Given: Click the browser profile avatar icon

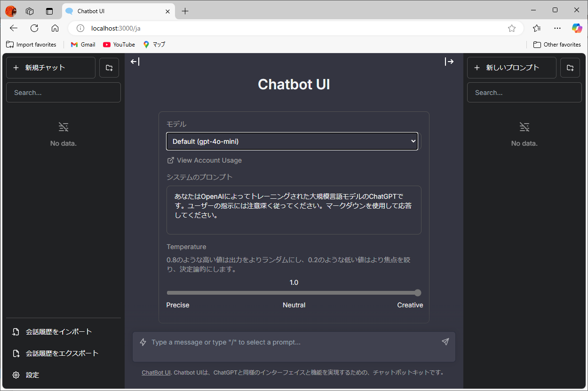Looking at the screenshot, I should coord(11,11).
